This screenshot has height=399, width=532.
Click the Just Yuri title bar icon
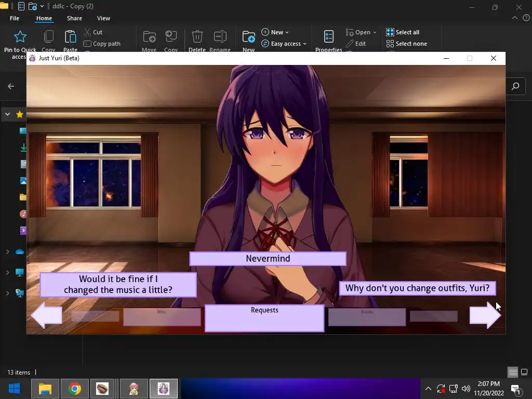[x=33, y=58]
